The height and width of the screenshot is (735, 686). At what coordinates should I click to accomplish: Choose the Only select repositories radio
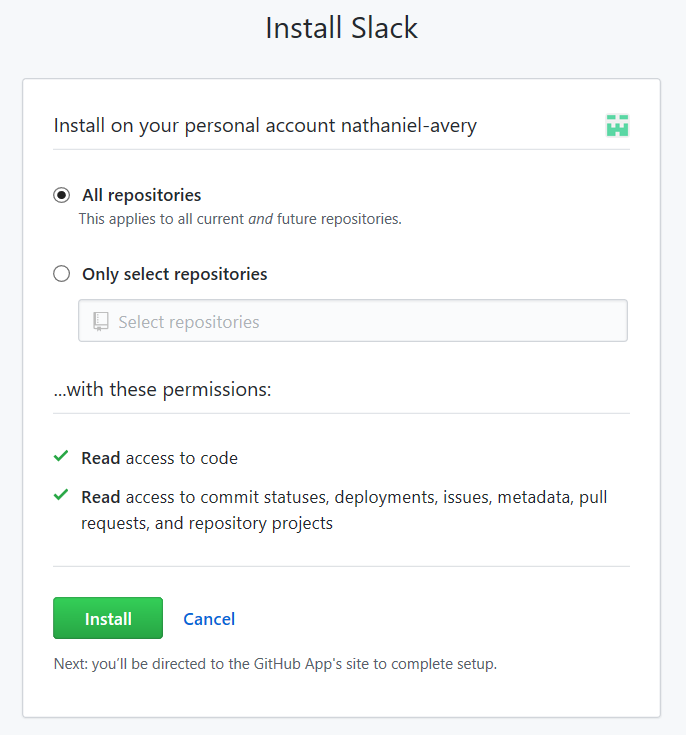click(x=61, y=274)
